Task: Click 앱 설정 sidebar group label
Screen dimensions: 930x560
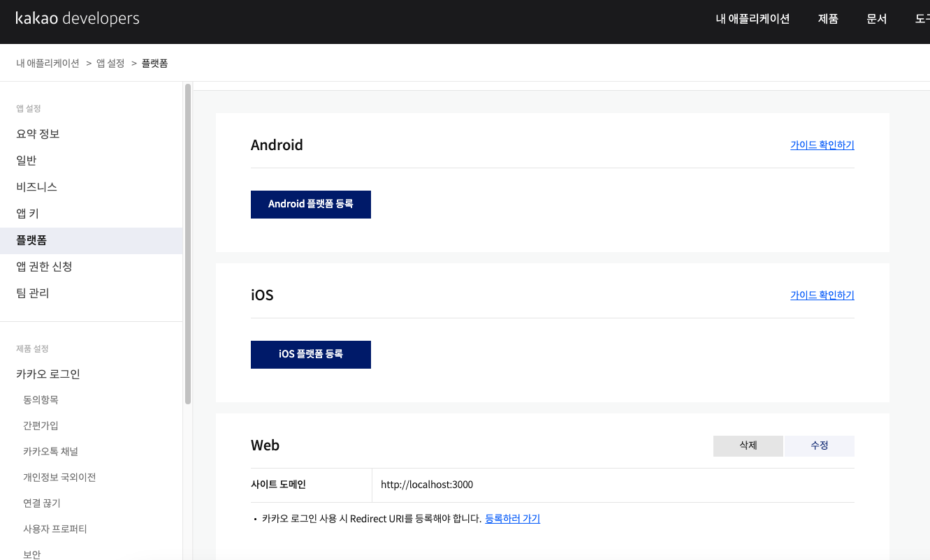Action: pos(29,108)
